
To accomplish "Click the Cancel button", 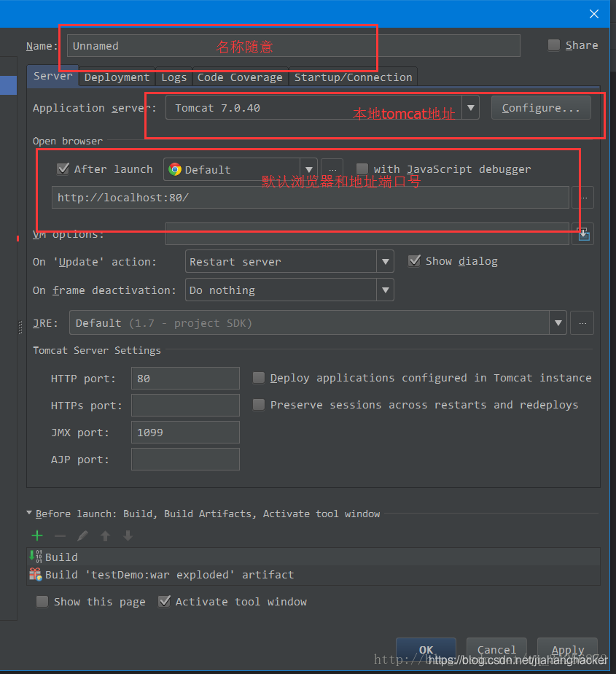I will point(496,649).
